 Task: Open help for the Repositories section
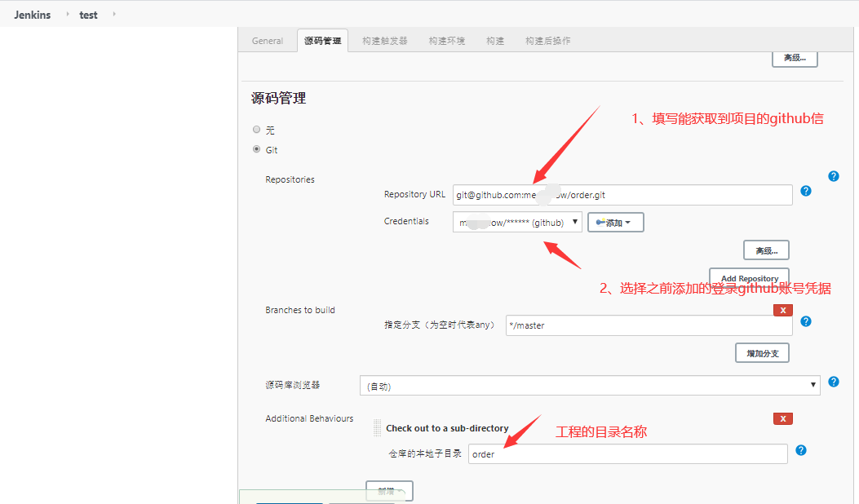[x=833, y=176]
